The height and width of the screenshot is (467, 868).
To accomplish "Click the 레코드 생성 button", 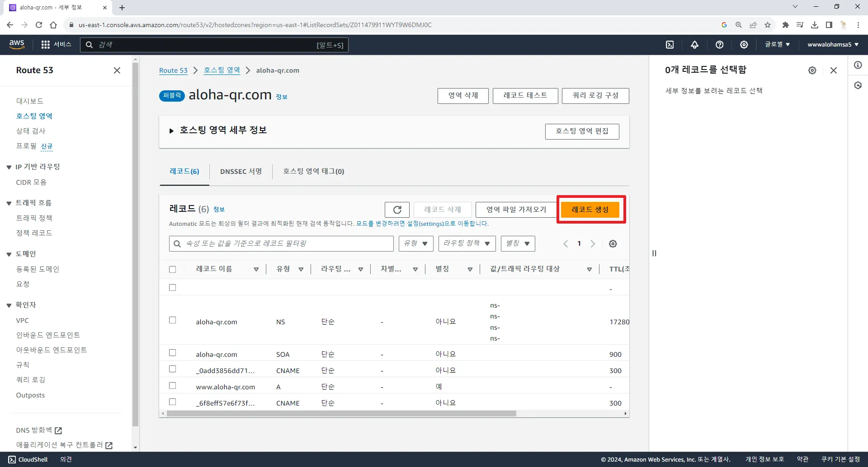I will pos(590,210).
